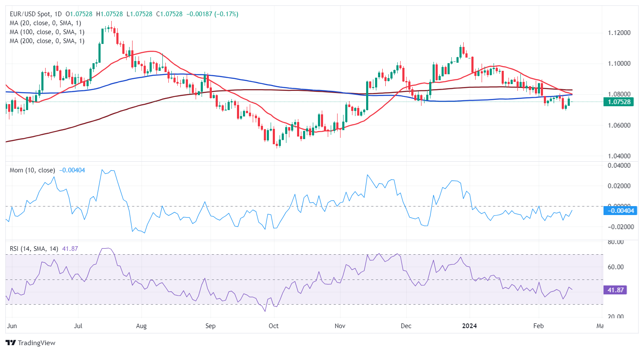
Task: Click the Mom (10, close) indicator label
Action: [32, 170]
